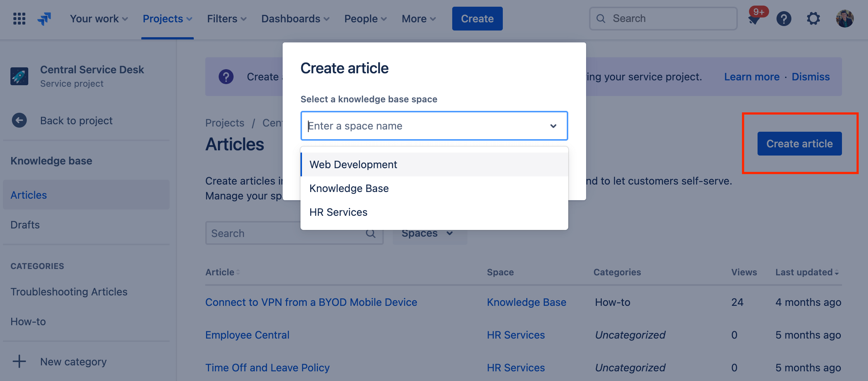Select HR Services from the space list
The image size is (868, 381).
[x=338, y=212]
